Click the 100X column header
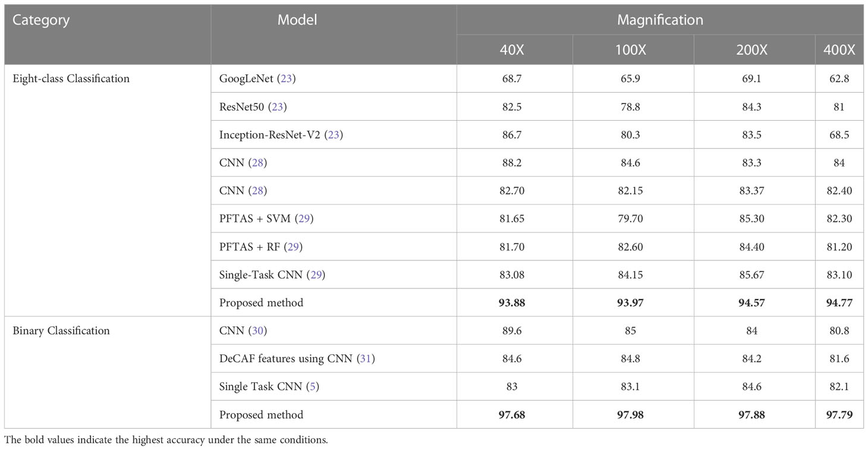Viewport: 868px width, 450px height. pyautogui.click(x=630, y=50)
